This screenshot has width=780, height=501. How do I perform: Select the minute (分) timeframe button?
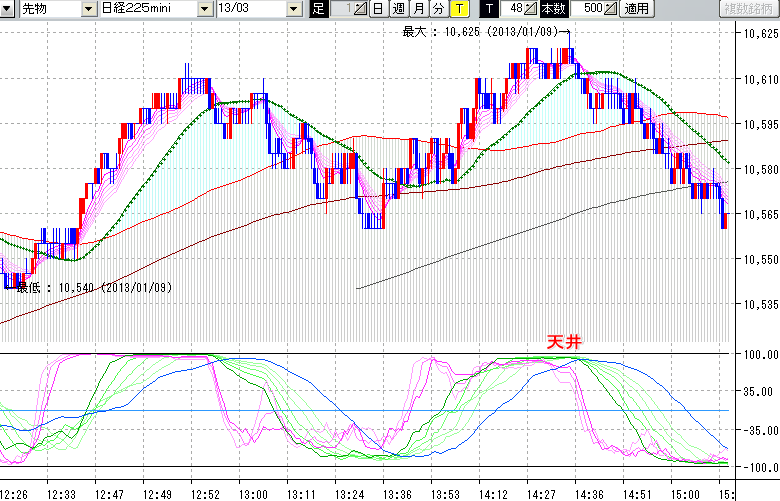tap(438, 9)
